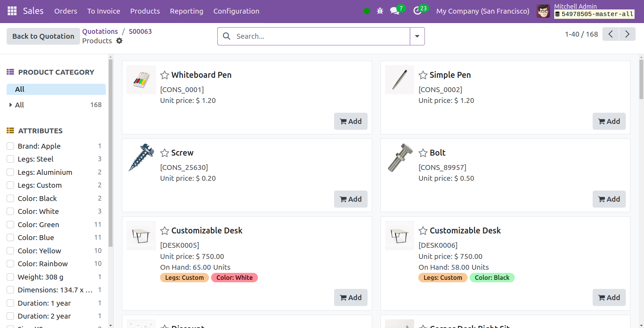The image size is (644, 328).
Task: Click the gear icon next to Products
Action: [120, 41]
